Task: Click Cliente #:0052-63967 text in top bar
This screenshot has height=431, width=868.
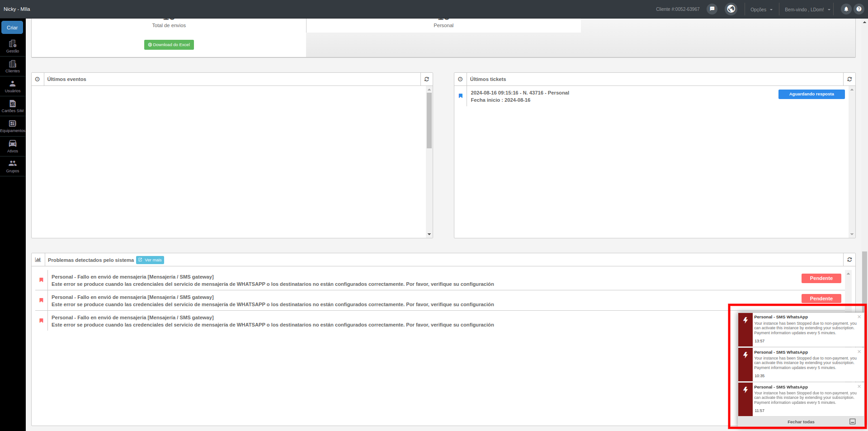Action: [678, 9]
